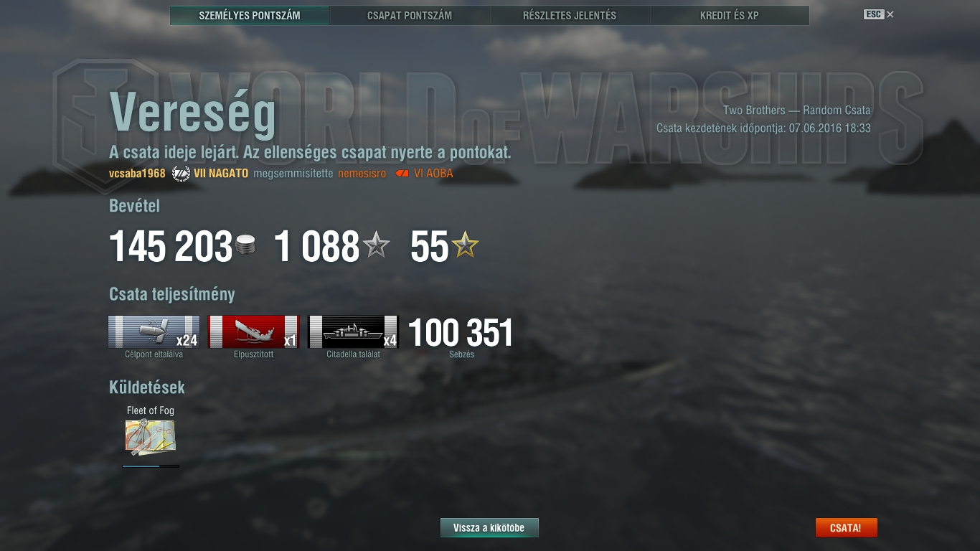
Task: Click the red cruiser icon before Aoba
Action: pos(402,174)
